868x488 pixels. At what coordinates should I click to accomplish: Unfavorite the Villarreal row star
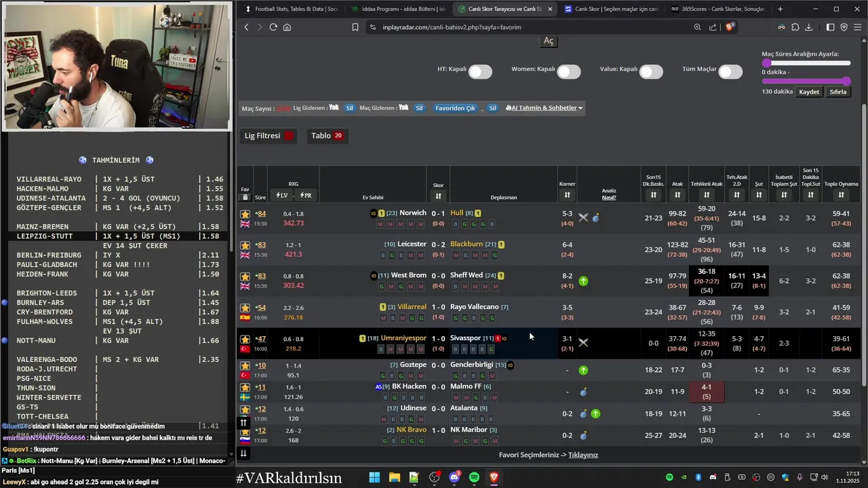pyautogui.click(x=245, y=308)
